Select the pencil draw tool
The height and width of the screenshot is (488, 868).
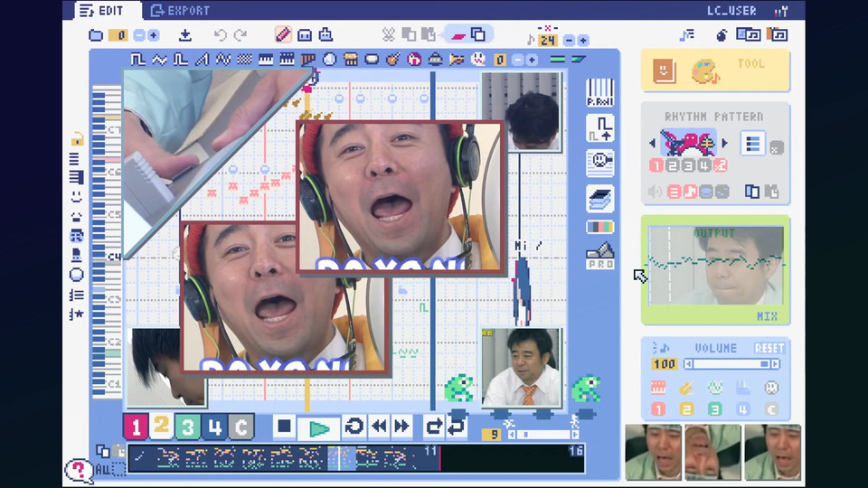pos(283,35)
